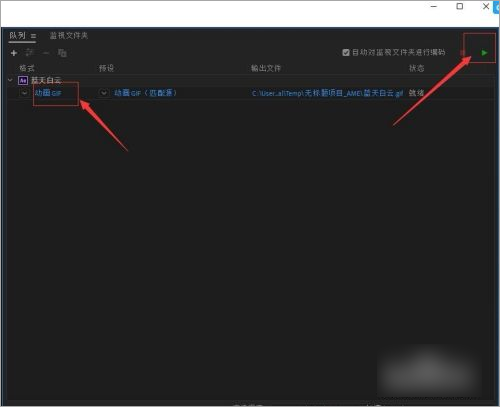Duplicate the selected item with the duplicate icon
This screenshot has height=407, width=500.
(x=62, y=53)
